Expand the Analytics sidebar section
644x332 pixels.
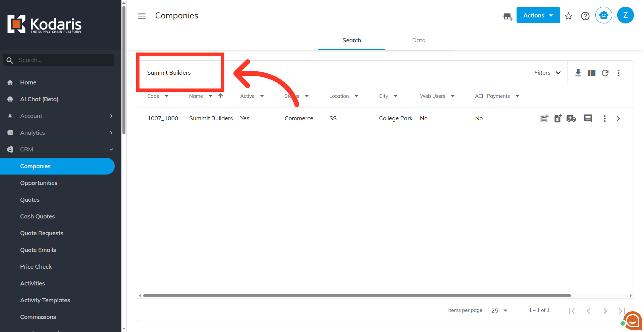(x=60, y=133)
